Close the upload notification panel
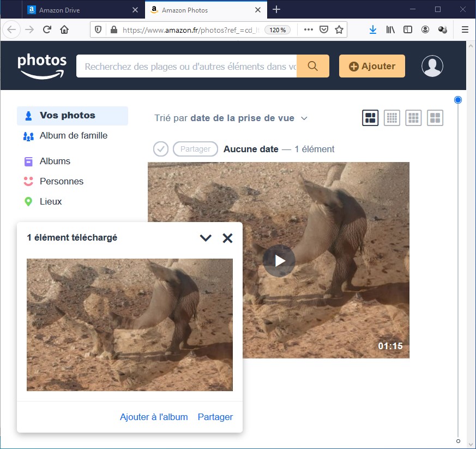The height and width of the screenshot is (449, 476). pos(227,238)
